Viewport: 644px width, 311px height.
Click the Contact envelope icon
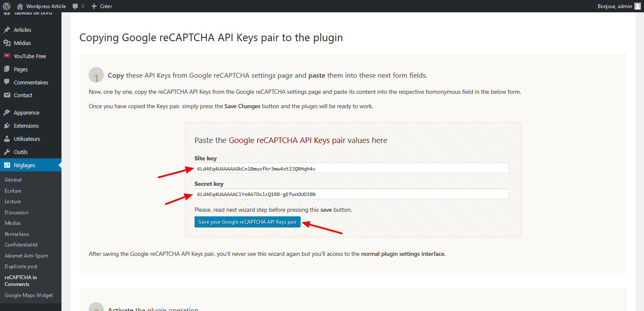[x=7, y=95]
